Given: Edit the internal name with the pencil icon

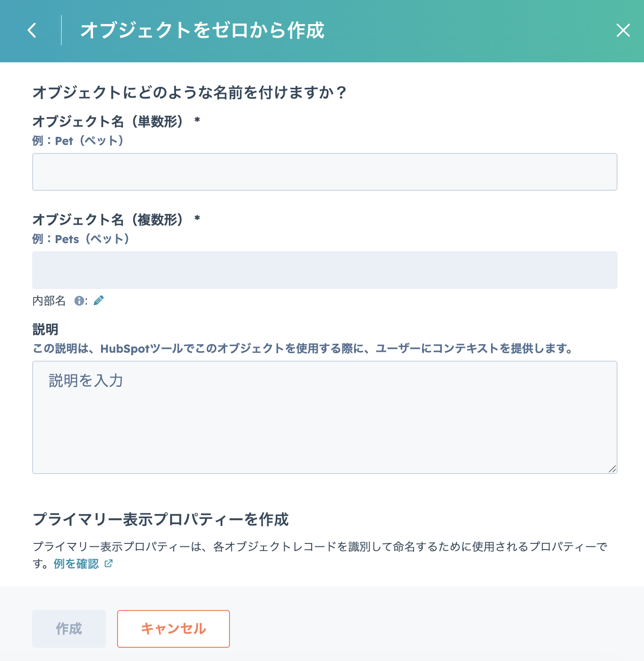Looking at the screenshot, I should tap(99, 301).
